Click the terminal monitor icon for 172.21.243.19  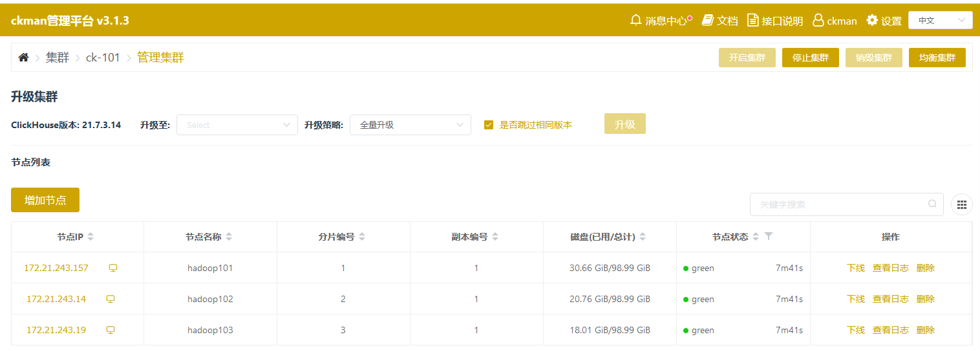click(111, 330)
